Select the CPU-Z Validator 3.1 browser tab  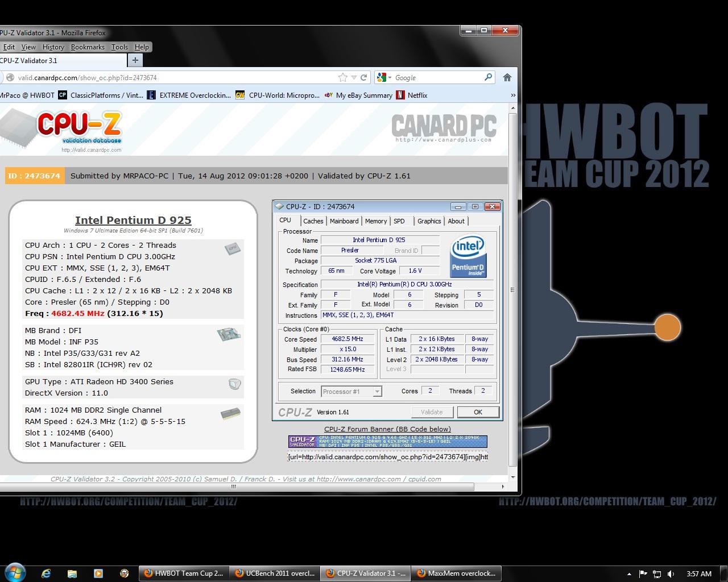pyautogui.click(x=63, y=60)
